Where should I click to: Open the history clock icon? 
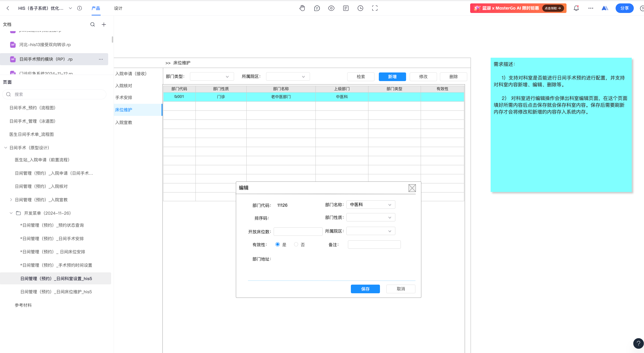pos(360,8)
